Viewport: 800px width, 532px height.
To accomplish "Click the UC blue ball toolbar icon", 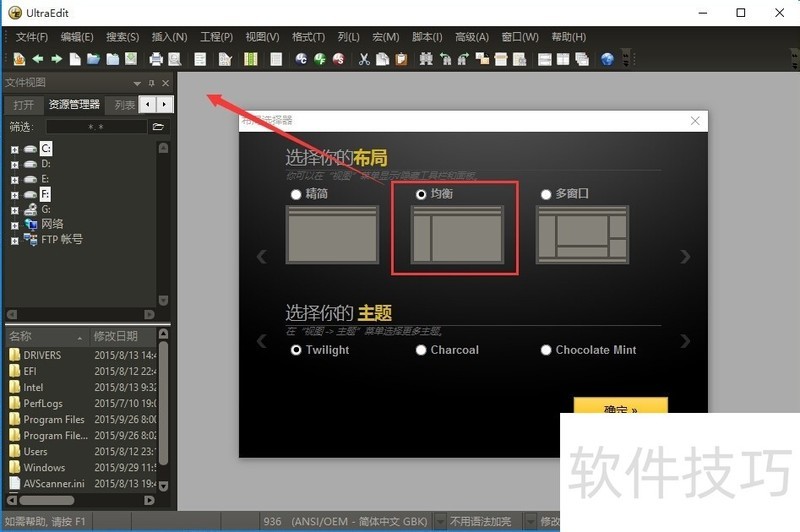I will click(302, 59).
